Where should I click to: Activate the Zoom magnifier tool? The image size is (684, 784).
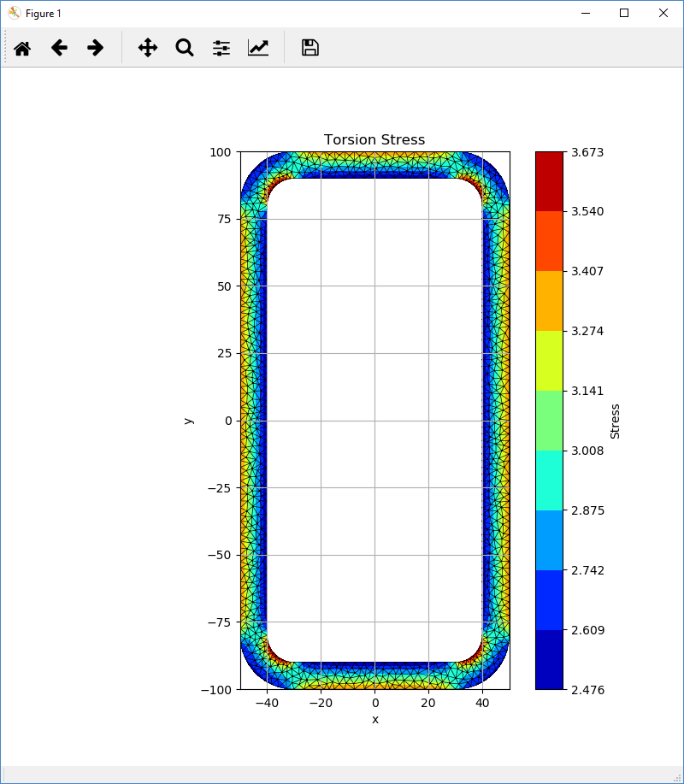pyautogui.click(x=185, y=48)
